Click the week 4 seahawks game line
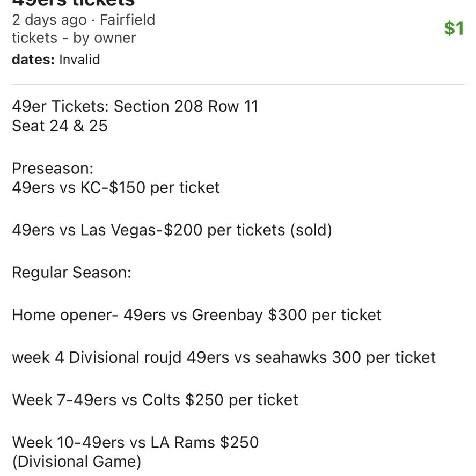476x476 pixels. (x=224, y=357)
